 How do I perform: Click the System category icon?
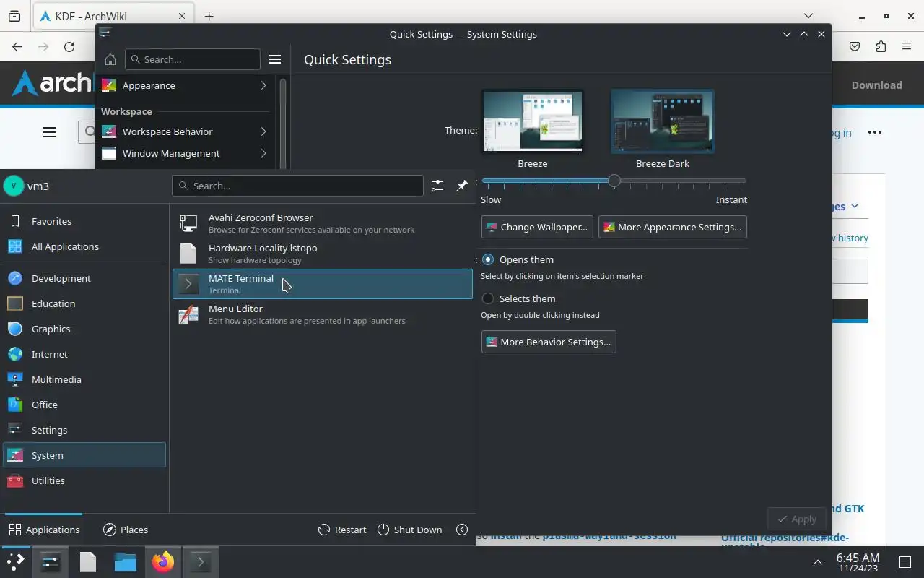tap(15, 455)
